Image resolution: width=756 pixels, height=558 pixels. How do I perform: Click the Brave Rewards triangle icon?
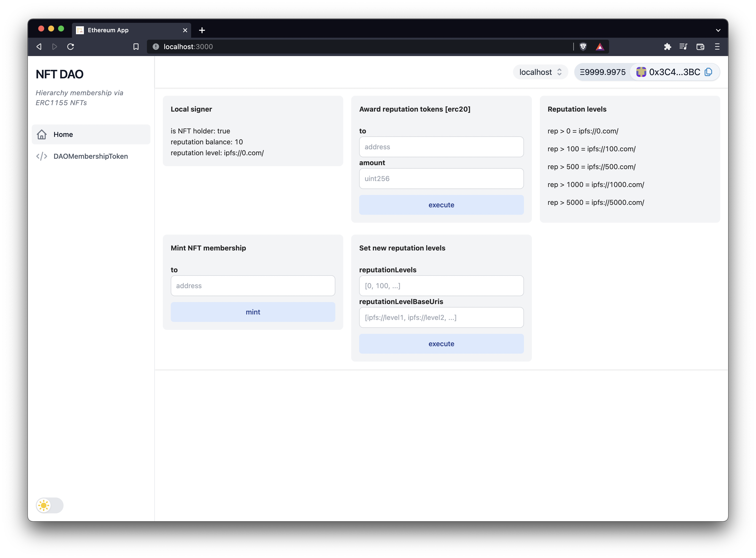(600, 47)
